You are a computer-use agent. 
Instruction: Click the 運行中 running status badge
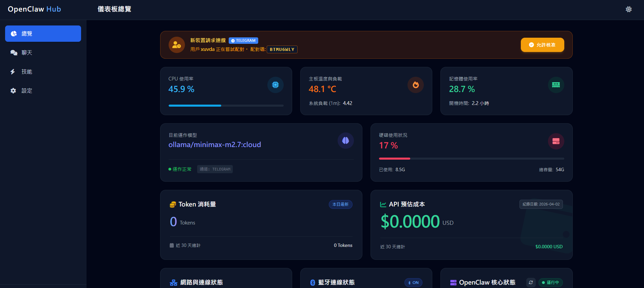[551, 283]
